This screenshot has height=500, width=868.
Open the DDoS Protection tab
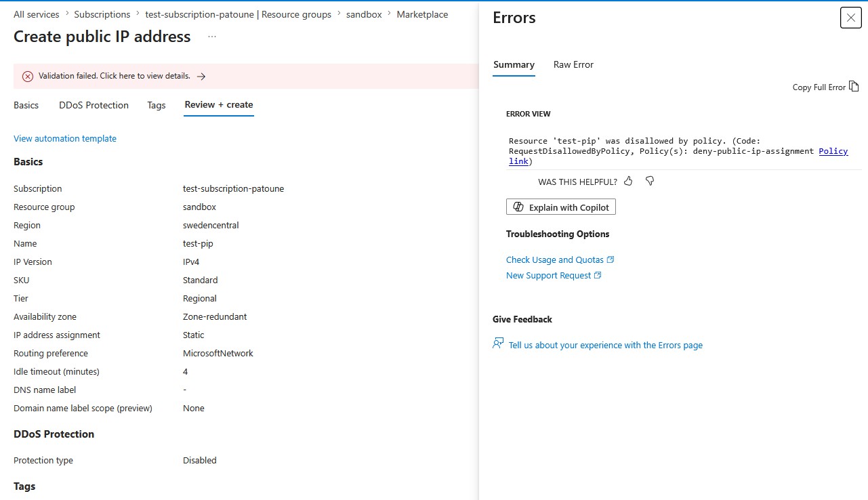pos(94,105)
